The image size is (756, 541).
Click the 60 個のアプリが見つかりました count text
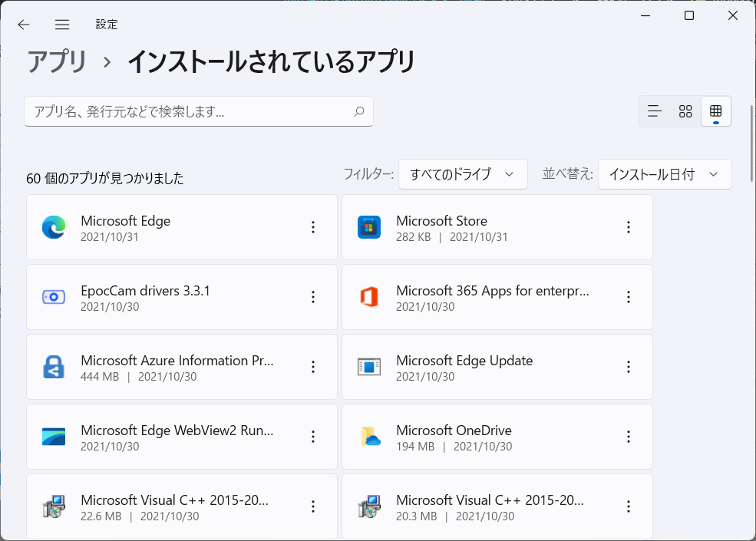tap(104, 178)
